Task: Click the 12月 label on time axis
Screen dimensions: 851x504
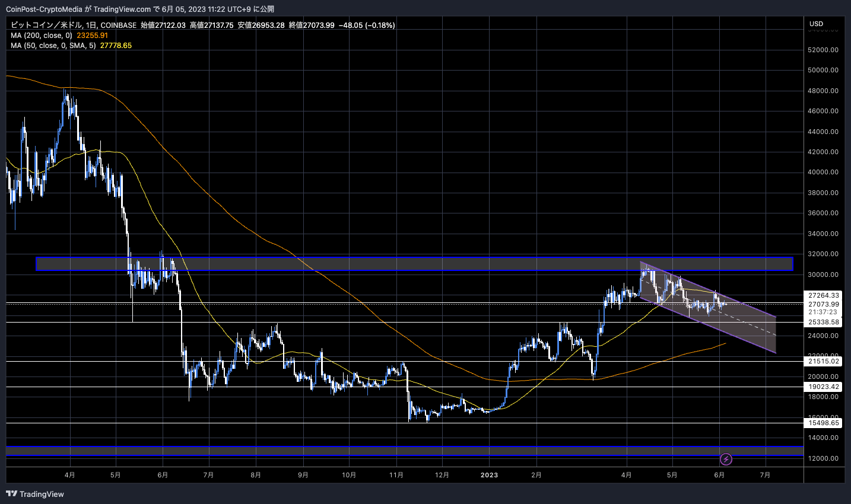Action: [x=442, y=475]
